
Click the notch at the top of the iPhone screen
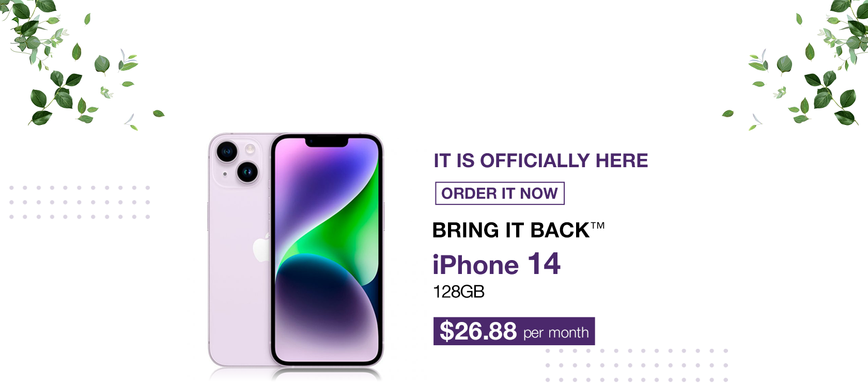(x=327, y=142)
